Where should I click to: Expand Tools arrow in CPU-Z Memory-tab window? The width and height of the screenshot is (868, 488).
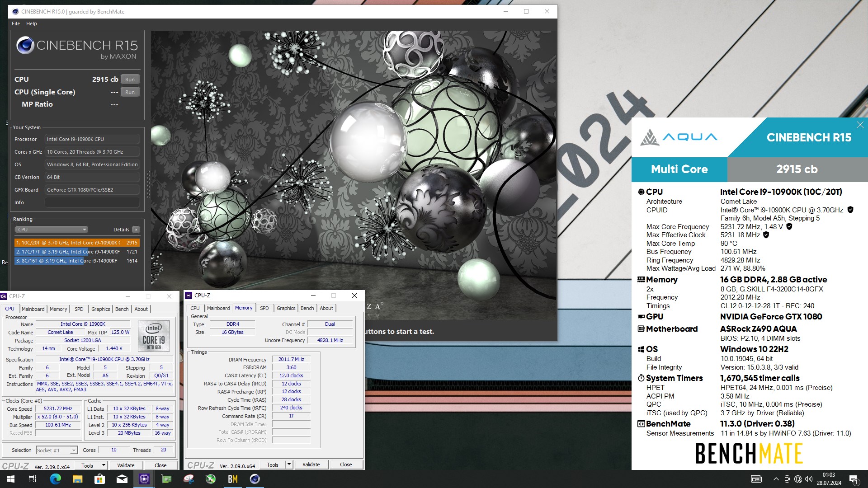point(288,465)
